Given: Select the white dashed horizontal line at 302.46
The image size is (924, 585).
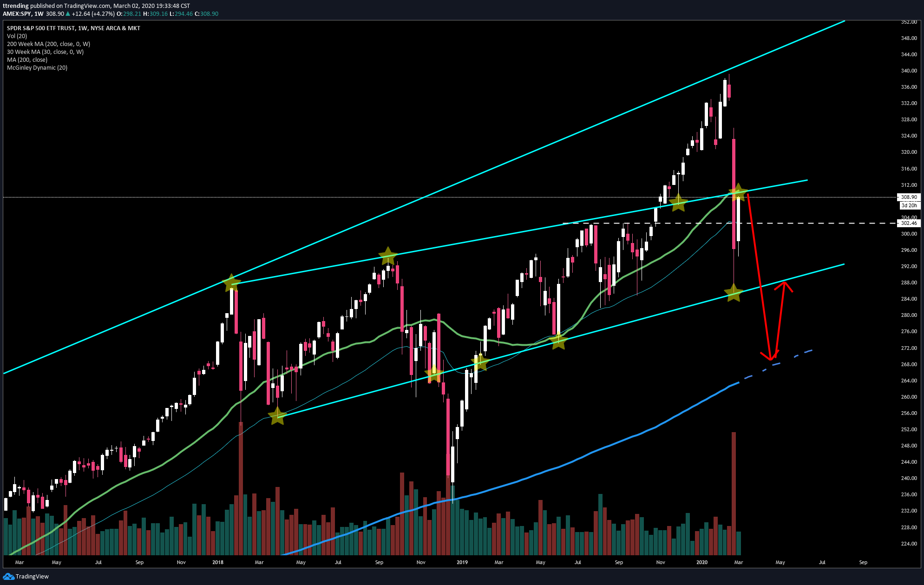Looking at the screenshot, I should (x=729, y=223).
